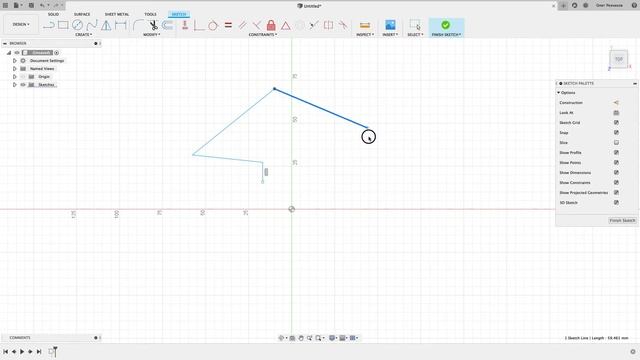Open the Design workspace dropdown
This screenshot has height=360, width=640.
point(21,24)
